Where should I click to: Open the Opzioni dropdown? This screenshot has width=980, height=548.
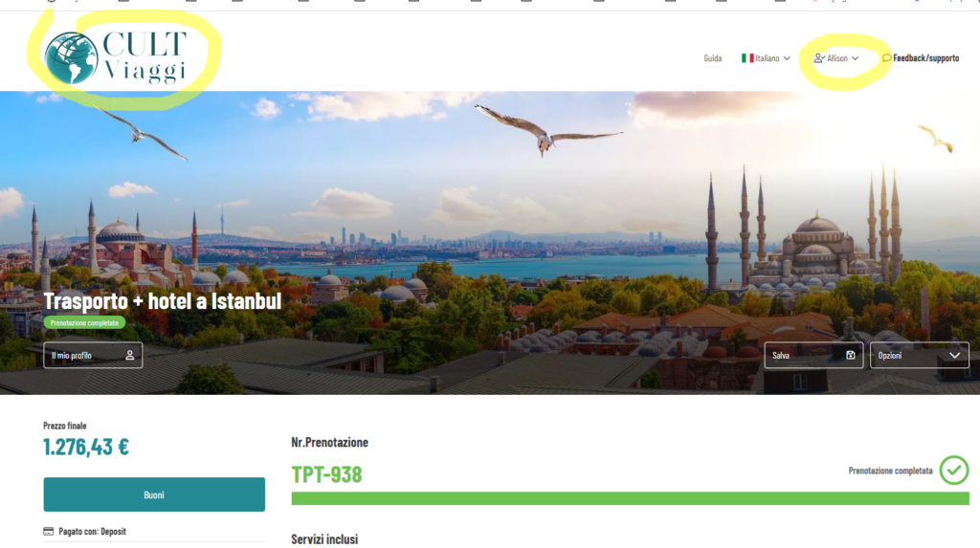(x=920, y=355)
